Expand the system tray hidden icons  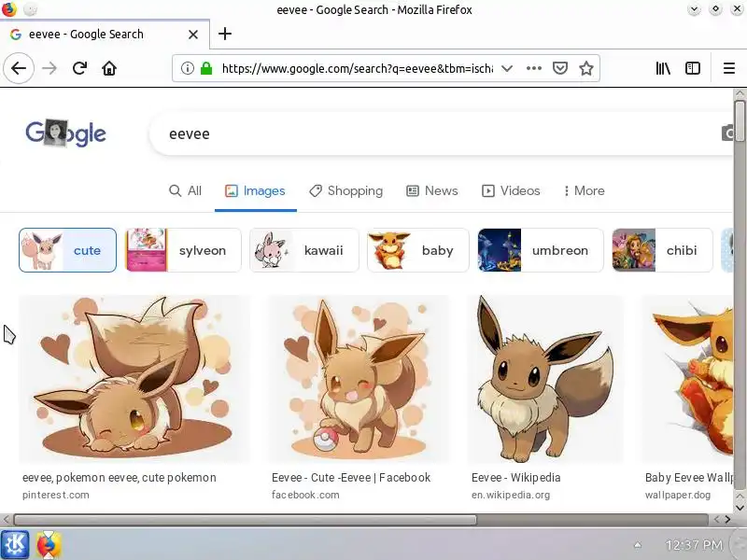click(x=638, y=545)
